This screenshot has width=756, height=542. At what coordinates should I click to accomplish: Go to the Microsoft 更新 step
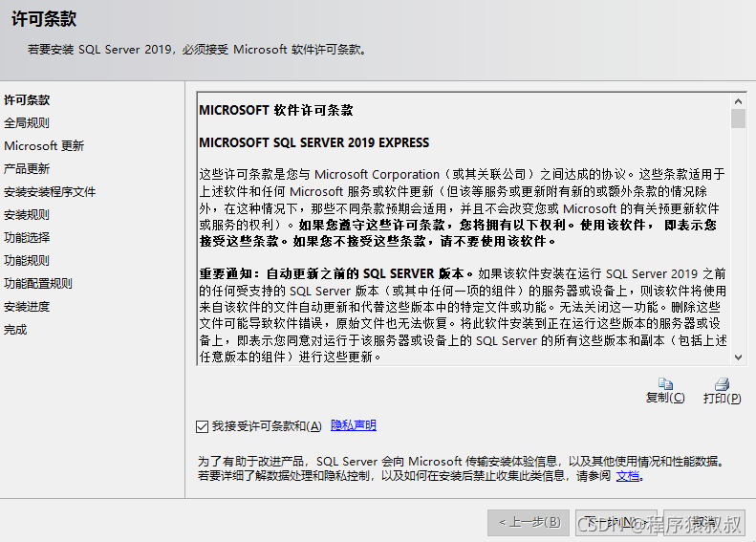pyautogui.click(x=44, y=146)
